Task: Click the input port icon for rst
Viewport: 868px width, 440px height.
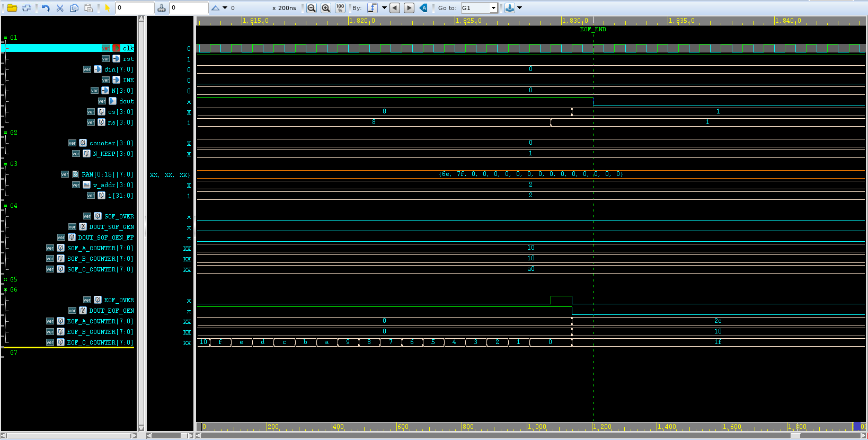Action: [116, 59]
